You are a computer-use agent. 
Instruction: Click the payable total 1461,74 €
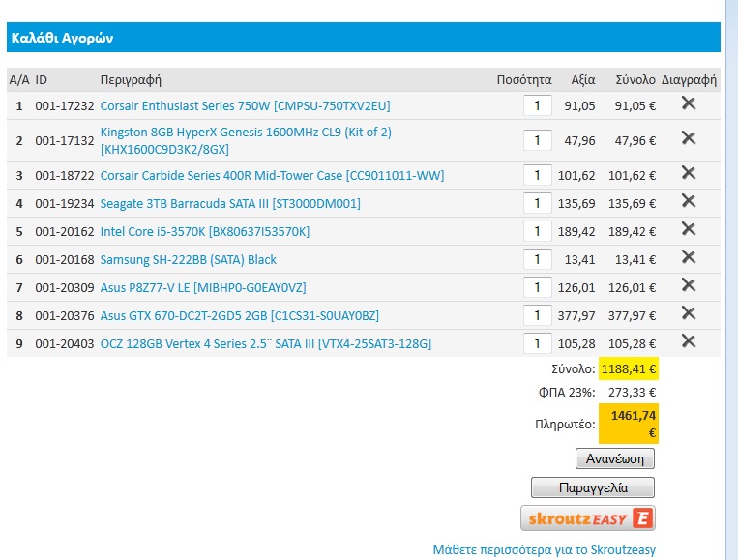(x=629, y=424)
